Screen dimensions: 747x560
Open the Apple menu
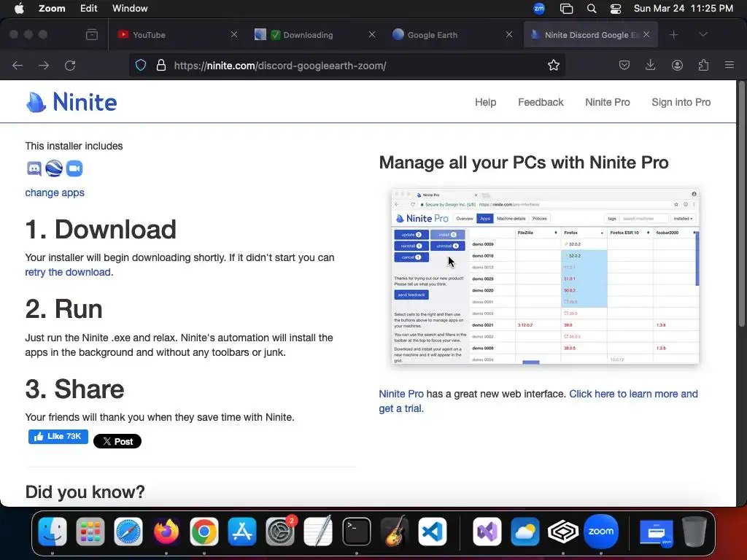(19, 9)
